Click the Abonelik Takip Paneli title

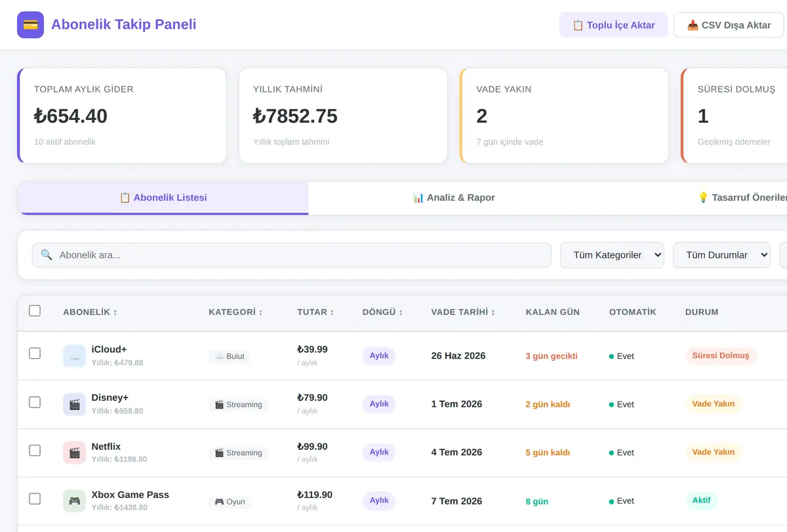pyautogui.click(x=124, y=24)
